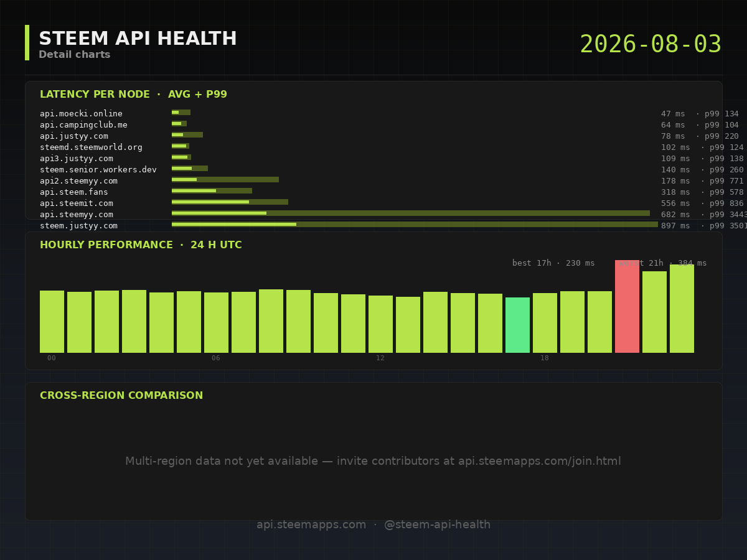Click the 18 hour axis label
Screen dimensions: 747x560
[545, 358]
